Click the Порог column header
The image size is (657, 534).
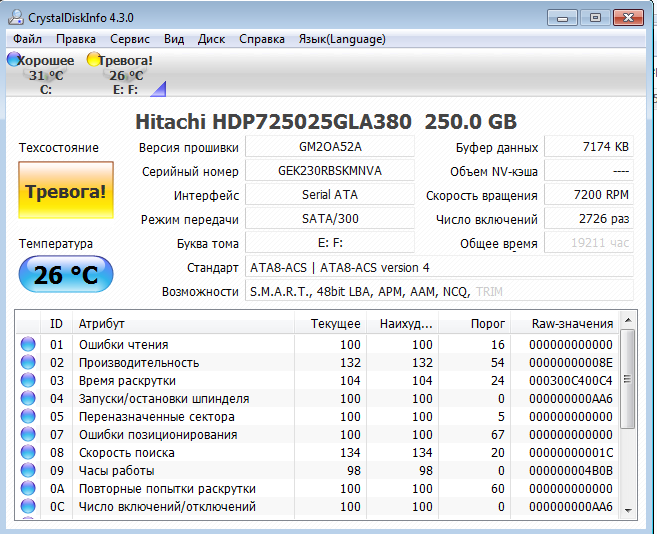tap(475, 324)
